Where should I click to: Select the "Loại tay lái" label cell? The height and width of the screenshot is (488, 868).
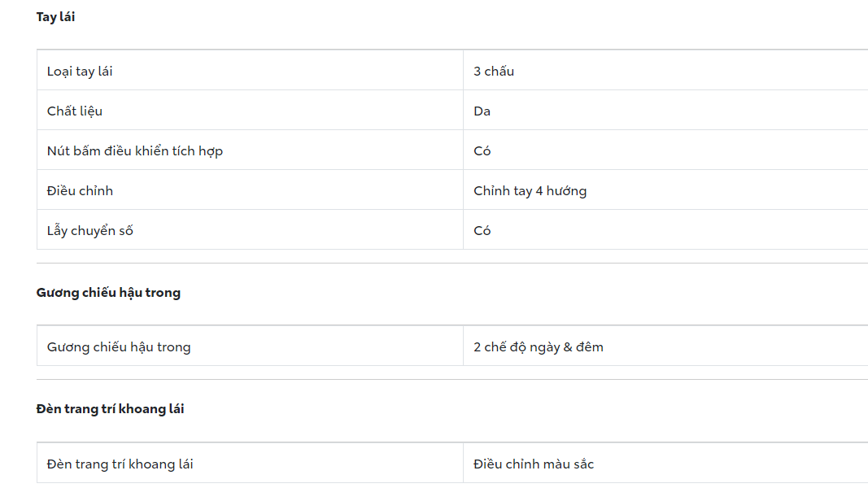tap(80, 71)
